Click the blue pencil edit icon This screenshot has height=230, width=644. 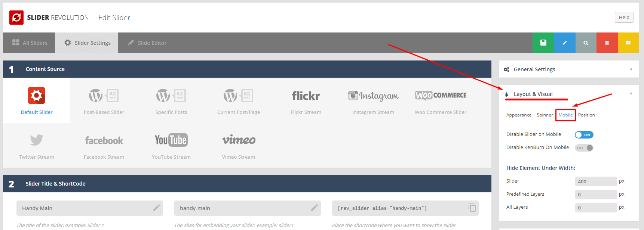click(x=565, y=43)
